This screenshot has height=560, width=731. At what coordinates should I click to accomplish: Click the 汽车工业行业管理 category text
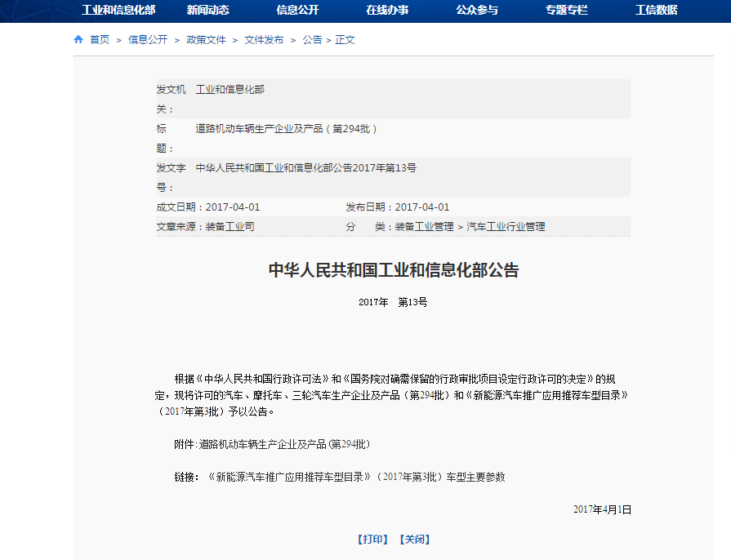[506, 227]
